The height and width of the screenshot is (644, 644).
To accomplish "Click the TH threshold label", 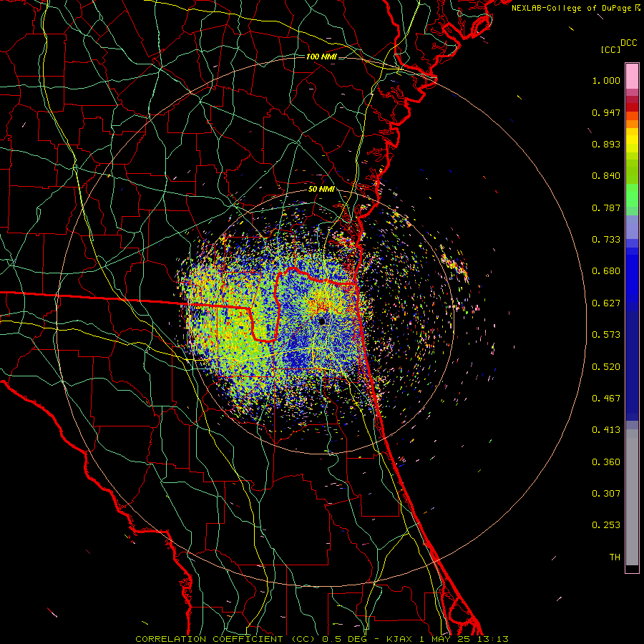I will [x=615, y=557].
